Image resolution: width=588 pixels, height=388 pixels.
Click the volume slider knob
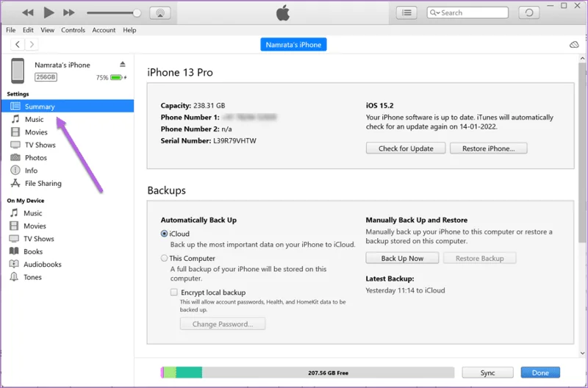point(137,13)
